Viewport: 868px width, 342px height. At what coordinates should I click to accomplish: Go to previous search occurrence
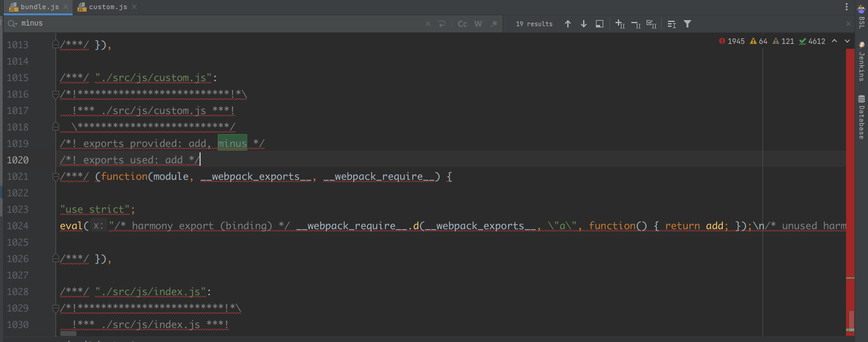568,24
